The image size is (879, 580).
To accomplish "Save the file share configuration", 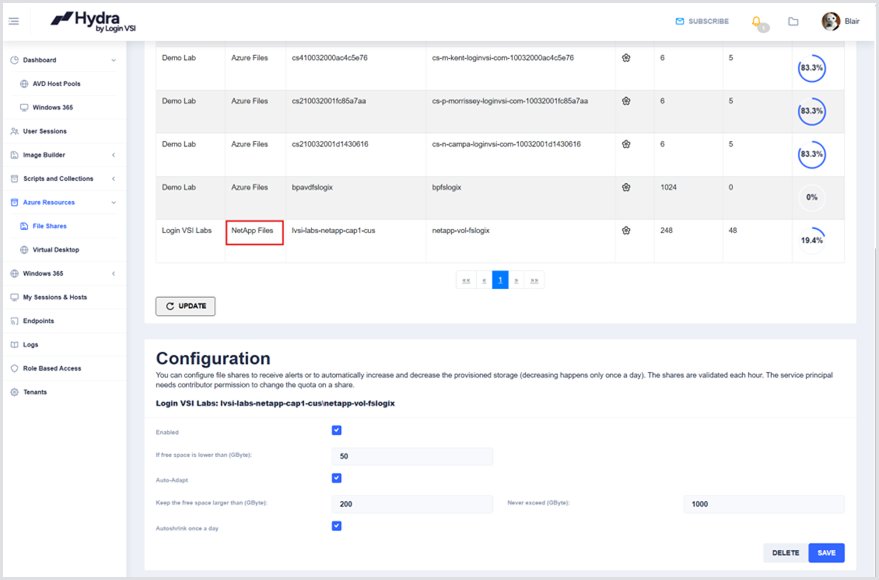I will click(x=826, y=552).
